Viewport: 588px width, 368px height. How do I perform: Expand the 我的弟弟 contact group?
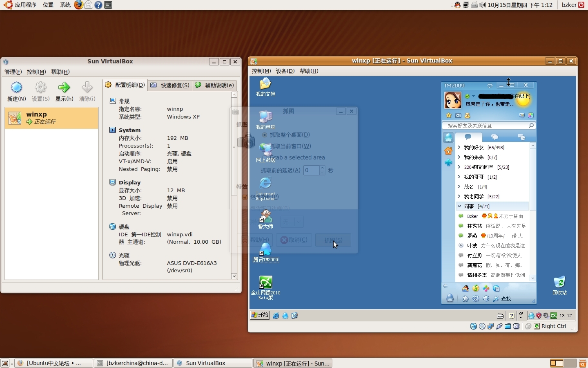point(460,157)
